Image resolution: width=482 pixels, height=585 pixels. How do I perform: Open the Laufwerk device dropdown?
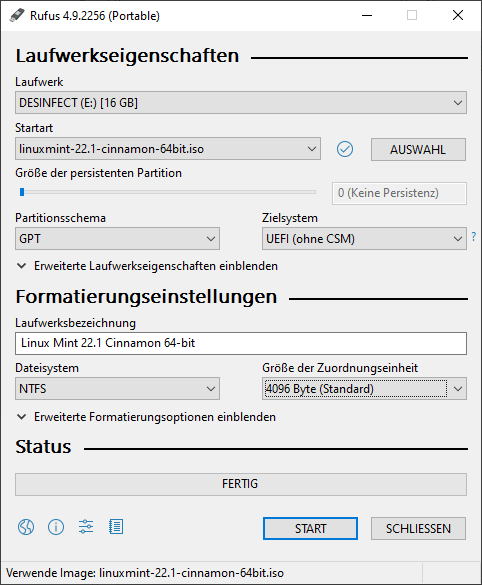tap(241, 103)
